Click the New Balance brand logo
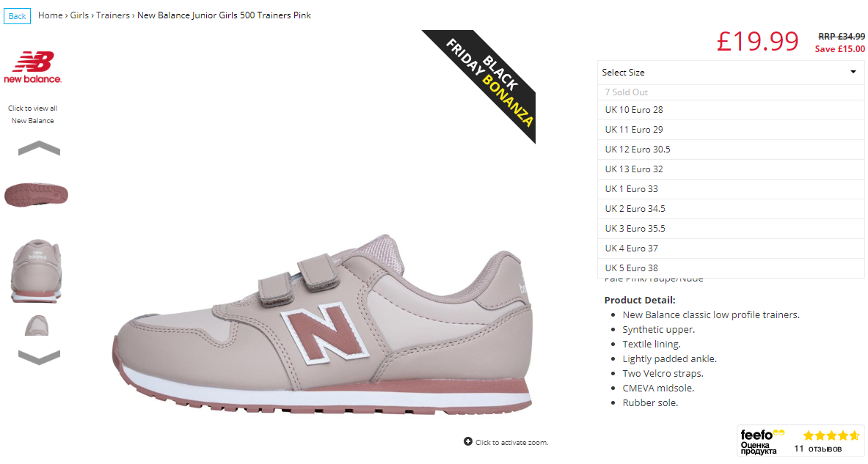The width and height of the screenshot is (868, 464). tap(33, 67)
